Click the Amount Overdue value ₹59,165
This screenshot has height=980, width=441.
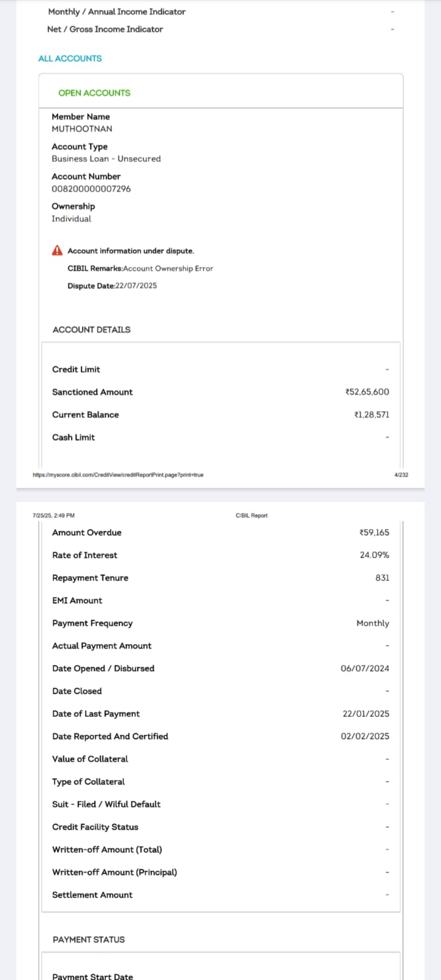[374, 532]
